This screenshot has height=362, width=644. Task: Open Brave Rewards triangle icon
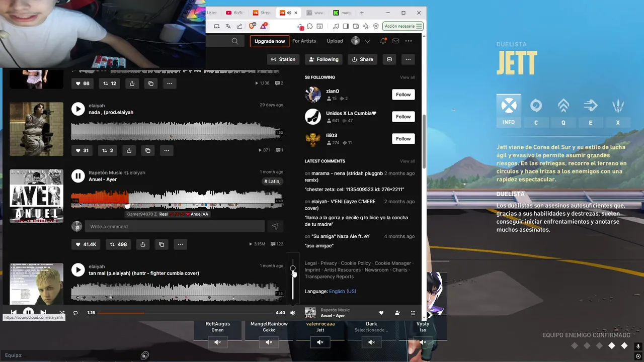point(264,26)
